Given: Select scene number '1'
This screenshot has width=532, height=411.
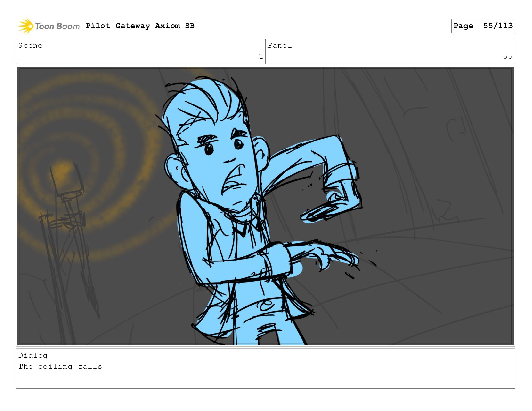Looking at the screenshot, I should pos(261,56).
